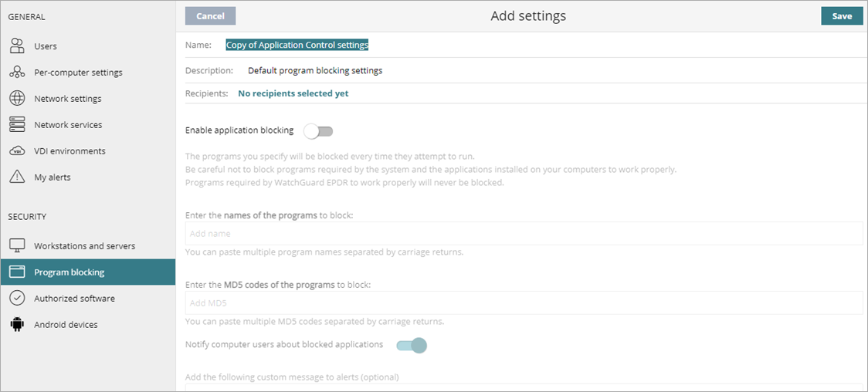Click 'paste multiple MD5 codes' hint text

(x=315, y=321)
